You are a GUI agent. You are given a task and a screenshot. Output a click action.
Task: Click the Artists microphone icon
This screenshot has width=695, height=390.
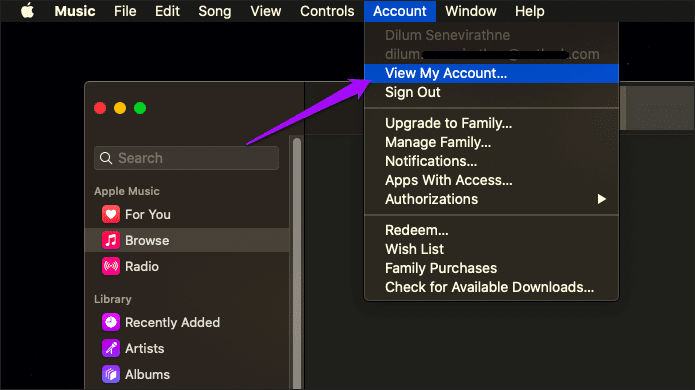tap(111, 348)
